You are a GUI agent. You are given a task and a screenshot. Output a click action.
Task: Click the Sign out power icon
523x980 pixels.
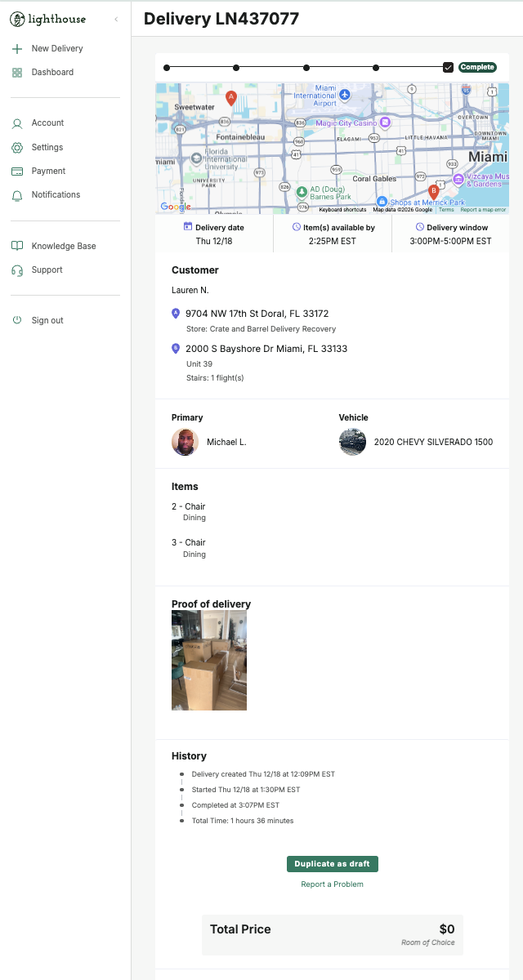click(x=17, y=321)
